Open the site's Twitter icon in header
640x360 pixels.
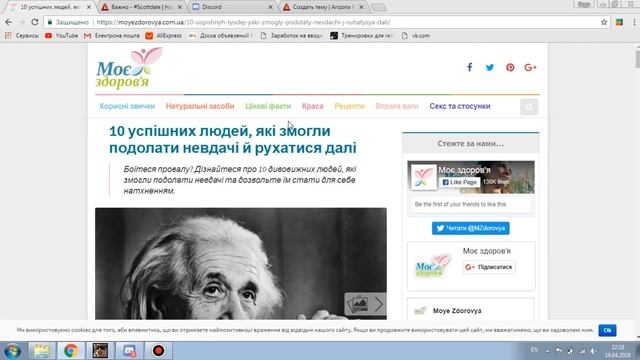pos(490,67)
